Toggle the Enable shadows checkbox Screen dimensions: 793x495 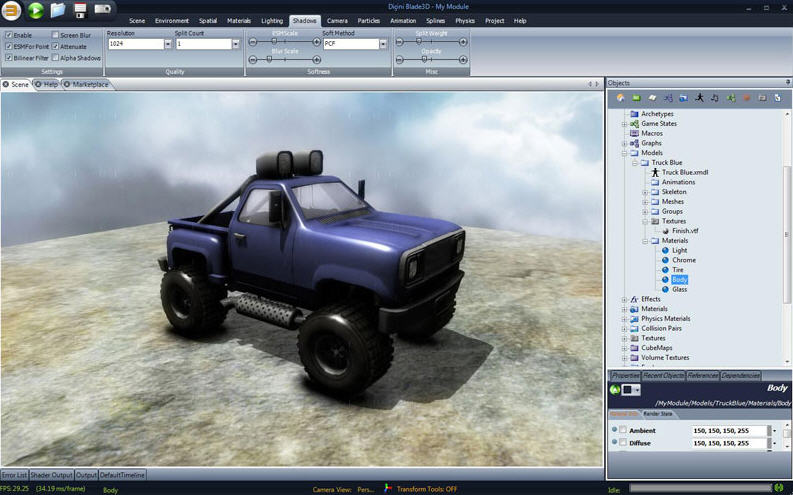pyautogui.click(x=9, y=35)
